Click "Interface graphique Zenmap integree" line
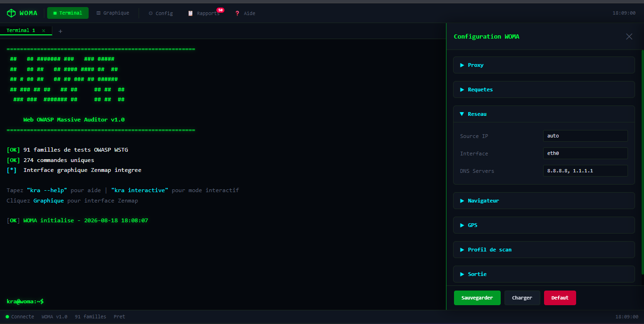 coord(74,170)
